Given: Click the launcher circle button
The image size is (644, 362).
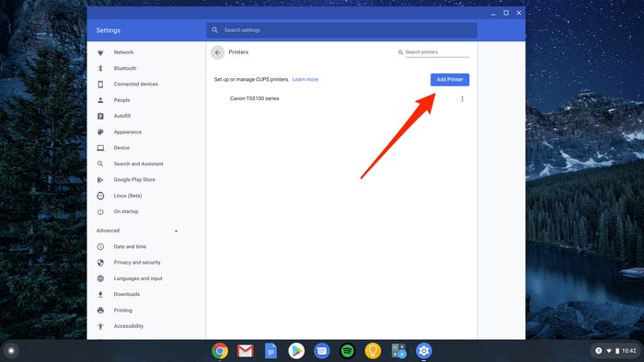Looking at the screenshot, I should point(11,351).
